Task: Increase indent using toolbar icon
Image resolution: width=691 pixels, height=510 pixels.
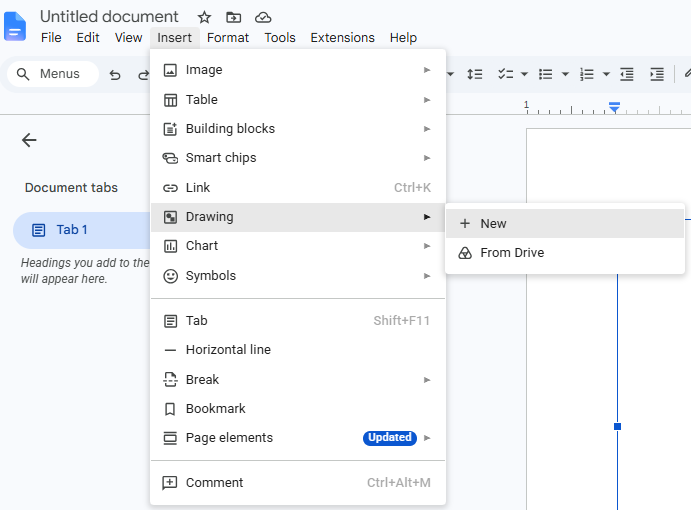Action: 657,74
